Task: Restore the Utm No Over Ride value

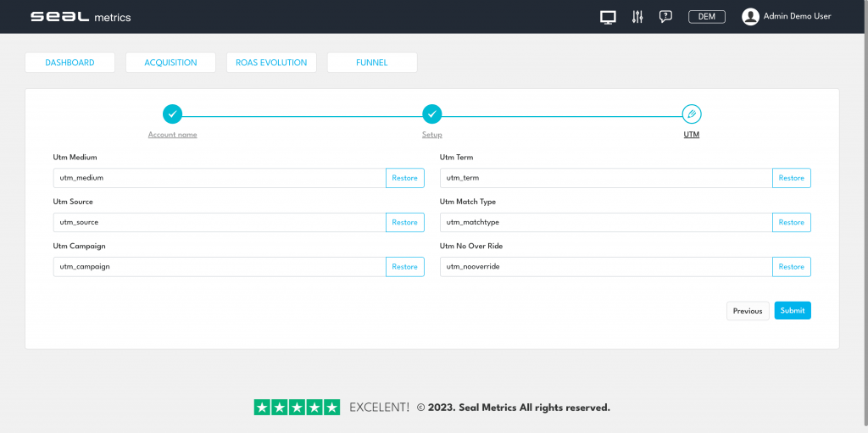Action: click(791, 267)
